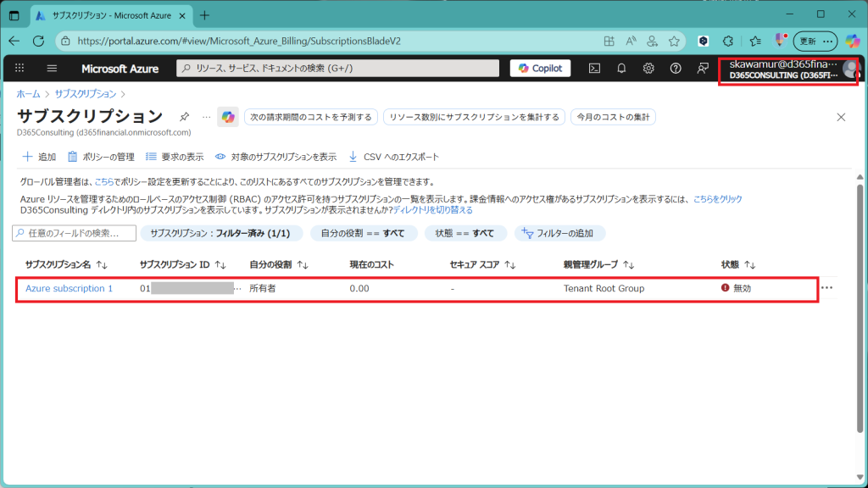Click the help question mark icon
This screenshot has width=868, height=488.
click(676, 69)
